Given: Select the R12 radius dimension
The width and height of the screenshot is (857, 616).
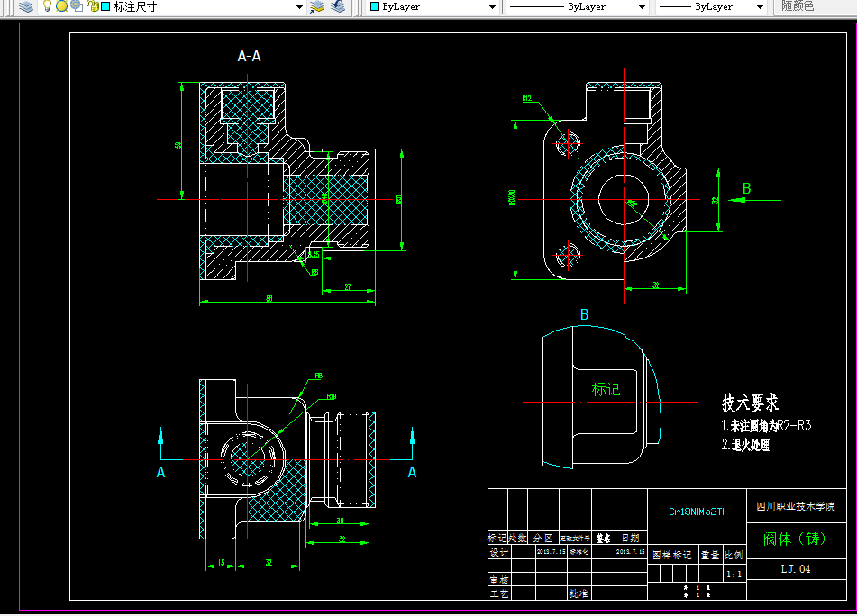Looking at the screenshot, I should coord(526,98).
